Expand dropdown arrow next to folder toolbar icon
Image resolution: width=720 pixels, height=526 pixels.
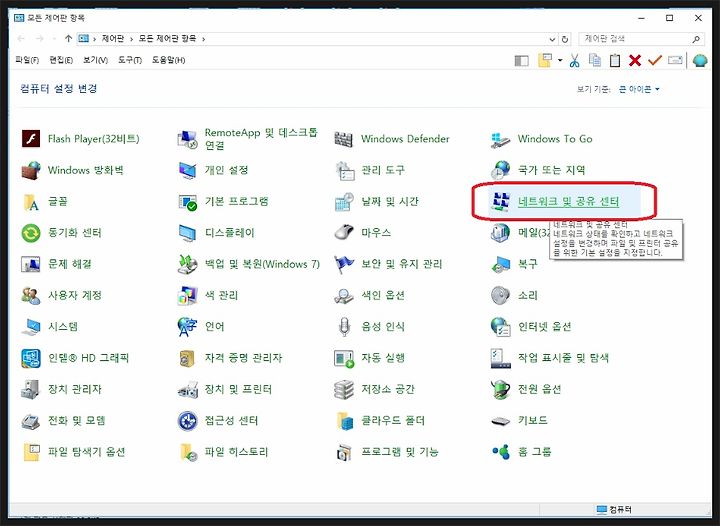(560, 61)
